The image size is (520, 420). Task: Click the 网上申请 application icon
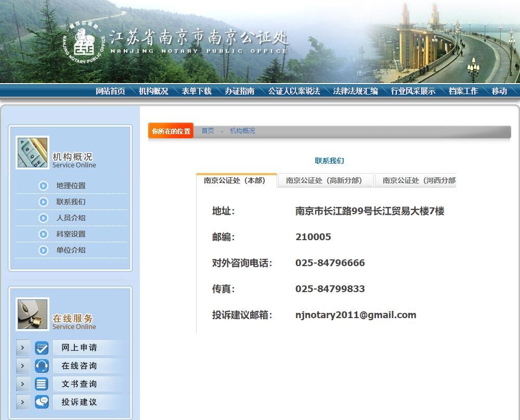coord(41,347)
